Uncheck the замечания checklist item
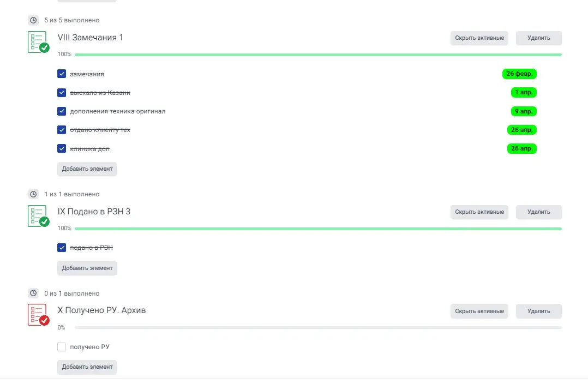Viewport: 588px width, 384px height. [x=62, y=73]
